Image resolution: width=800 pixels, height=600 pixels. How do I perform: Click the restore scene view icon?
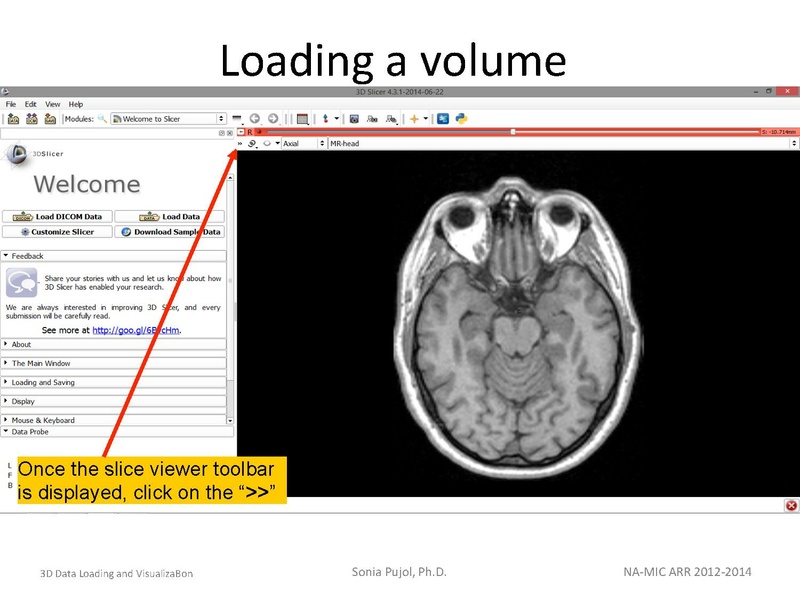[391, 119]
